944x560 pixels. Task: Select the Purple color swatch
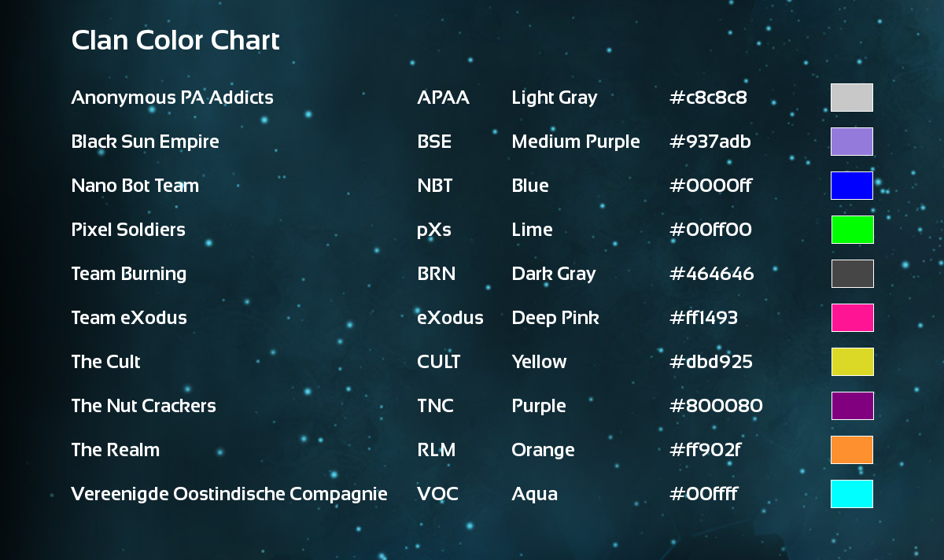(x=852, y=406)
